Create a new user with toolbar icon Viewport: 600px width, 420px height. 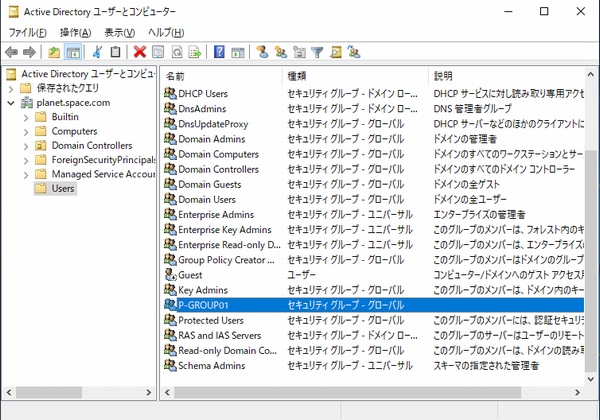pyautogui.click(x=262, y=52)
